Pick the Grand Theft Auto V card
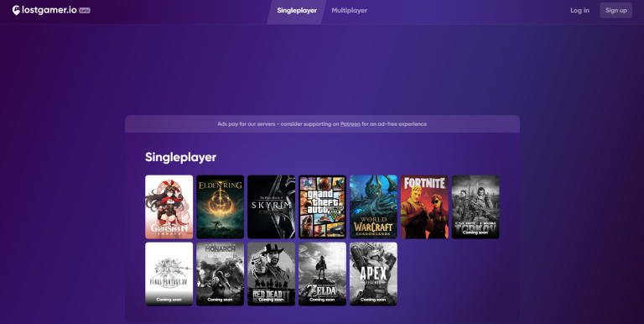The width and height of the screenshot is (644, 324). pos(322,206)
